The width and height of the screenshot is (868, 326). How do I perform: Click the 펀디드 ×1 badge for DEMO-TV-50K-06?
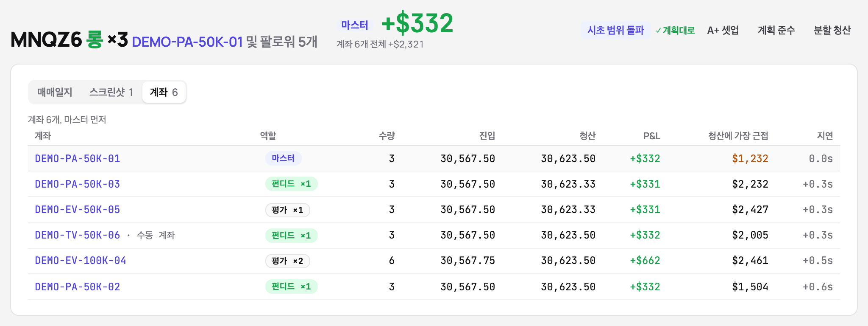[x=292, y=235]
